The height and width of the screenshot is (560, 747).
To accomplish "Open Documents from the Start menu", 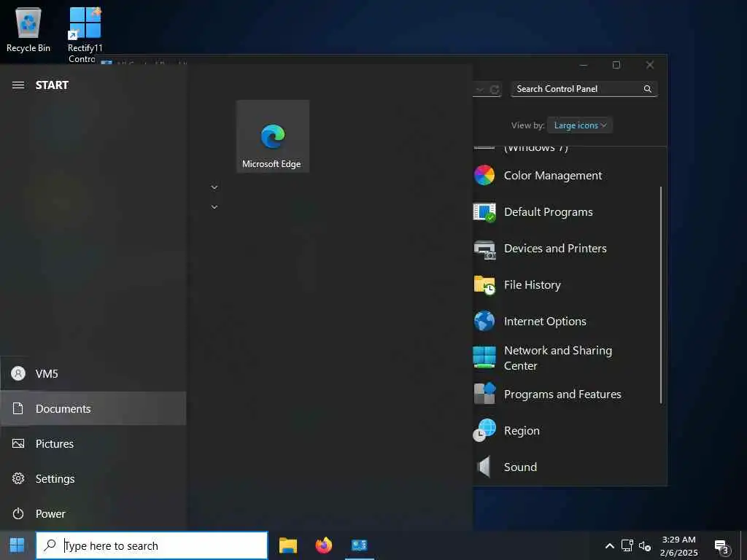I will coord(93,408).
